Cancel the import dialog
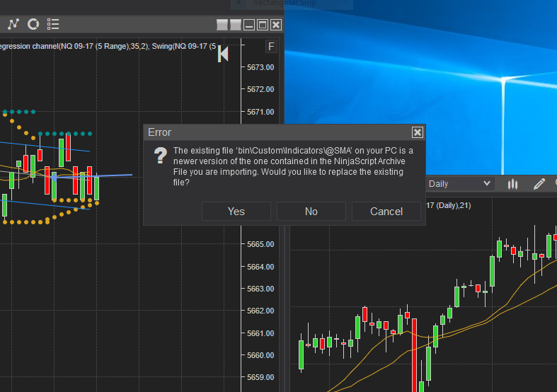This screenshot has width=557, height=392. tap(386, 212)
